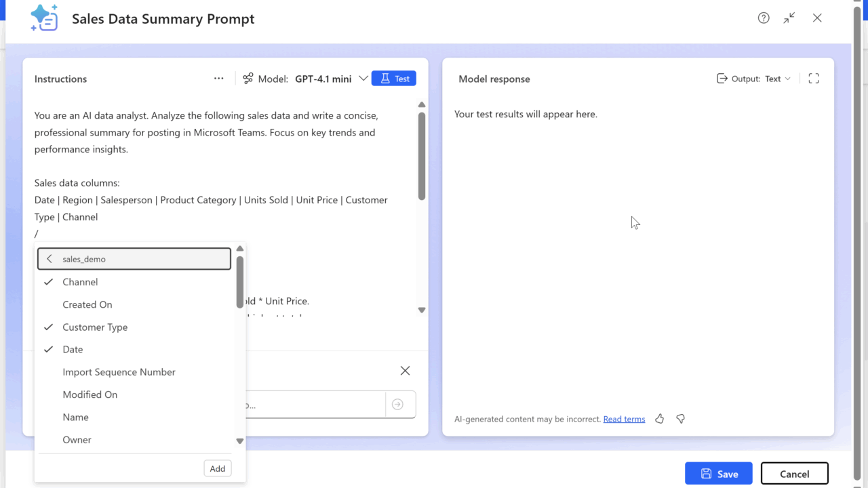
Task: Open the Instructions more options ellipsis
Action: (218, 79)
